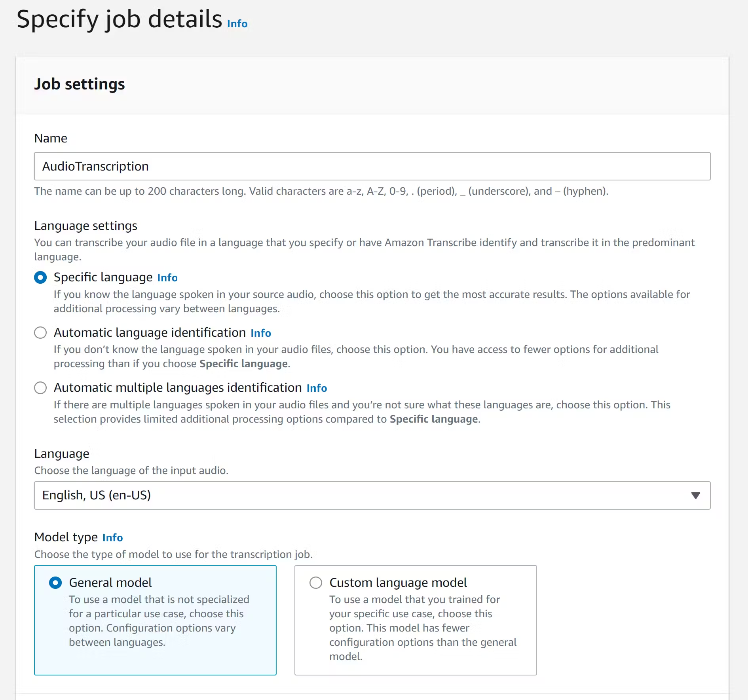748x700 pixels.
Task: Open Info link next to Specific language
Action: click(x=167, y=278)
